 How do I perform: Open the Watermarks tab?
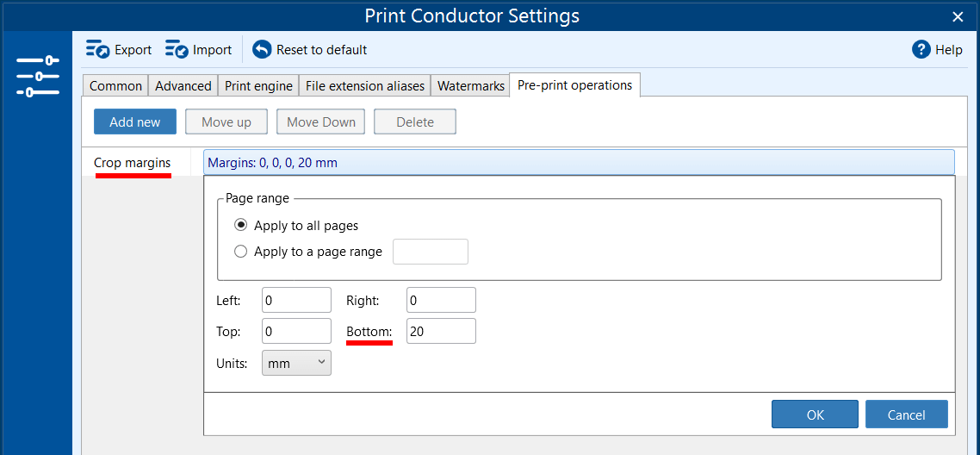coord(470,86)
